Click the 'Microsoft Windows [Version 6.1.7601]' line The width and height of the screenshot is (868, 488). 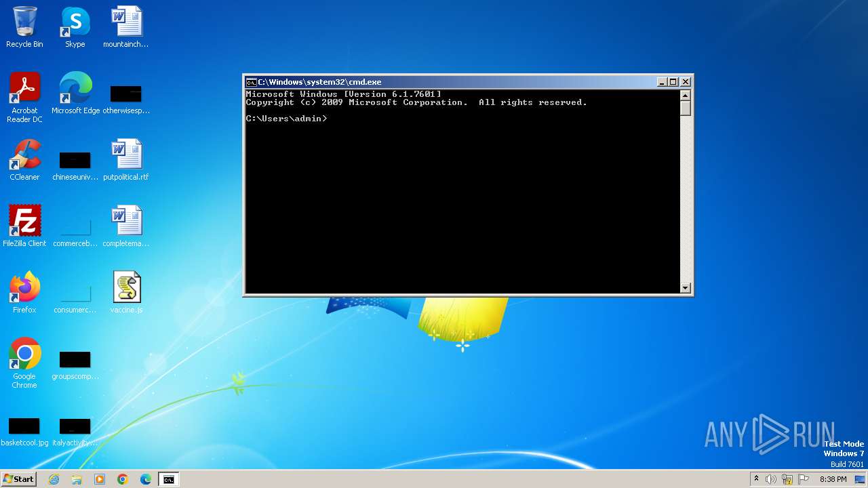click(x=343, y=94)
